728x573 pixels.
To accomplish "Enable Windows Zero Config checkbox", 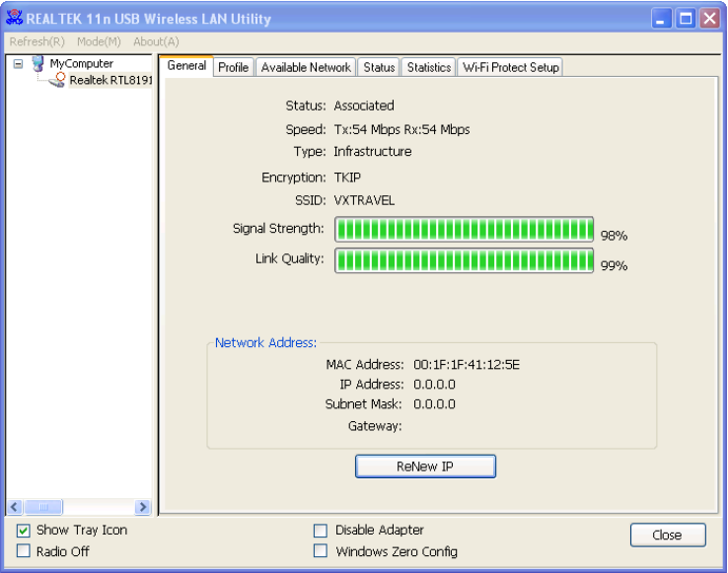I will 321,551.
